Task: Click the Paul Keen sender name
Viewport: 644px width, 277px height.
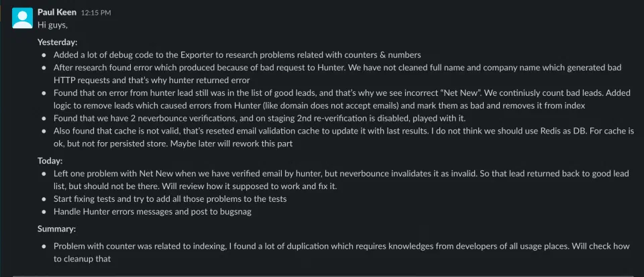Action: tap(56, 12)
